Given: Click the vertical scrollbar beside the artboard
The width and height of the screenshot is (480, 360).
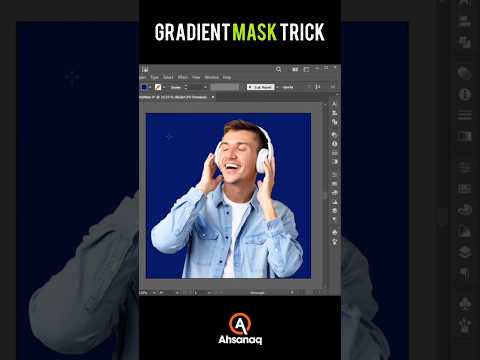Looking at the screenshot, I should [x=325, y=196].
